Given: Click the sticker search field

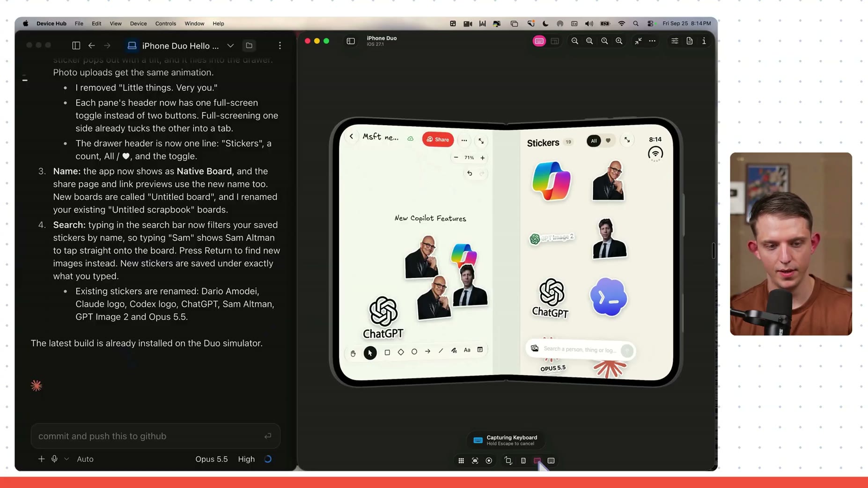Looking at the screenshot, I should click(x=580, y=349).
